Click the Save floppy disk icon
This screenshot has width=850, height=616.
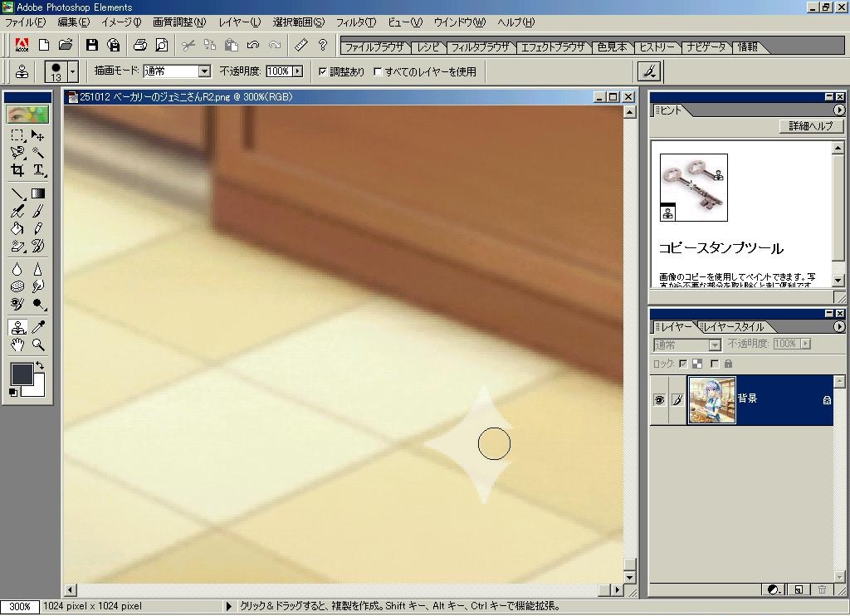92,45
